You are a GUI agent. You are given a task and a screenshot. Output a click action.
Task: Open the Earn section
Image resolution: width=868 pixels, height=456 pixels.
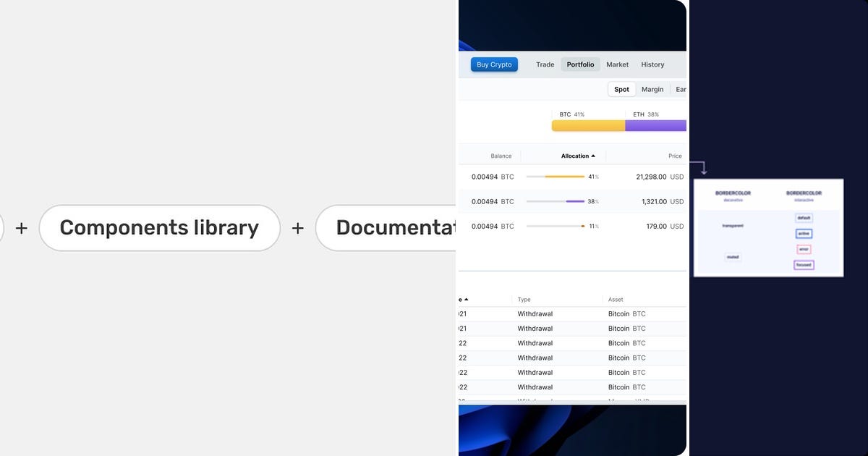coord(681,89)
